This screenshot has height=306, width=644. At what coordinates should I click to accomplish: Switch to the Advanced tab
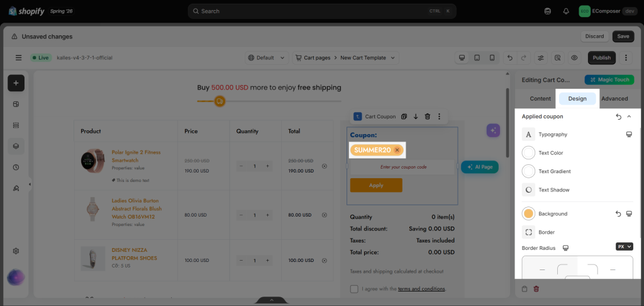(x=614, y=99)
